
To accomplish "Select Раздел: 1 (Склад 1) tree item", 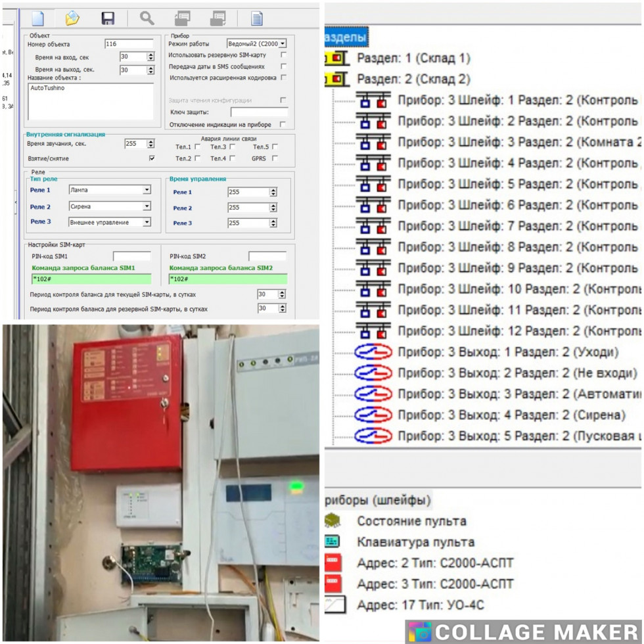I will pos(413,58).
